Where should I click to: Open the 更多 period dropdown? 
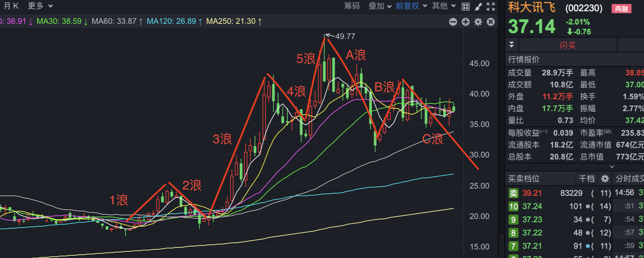click(x=40, y=6)
